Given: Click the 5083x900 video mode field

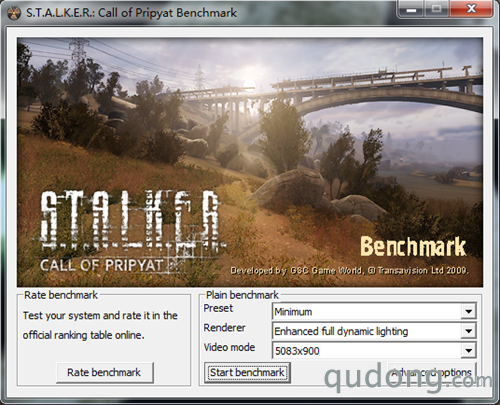Looking at the screenshot, I should [x=374, y=351].
